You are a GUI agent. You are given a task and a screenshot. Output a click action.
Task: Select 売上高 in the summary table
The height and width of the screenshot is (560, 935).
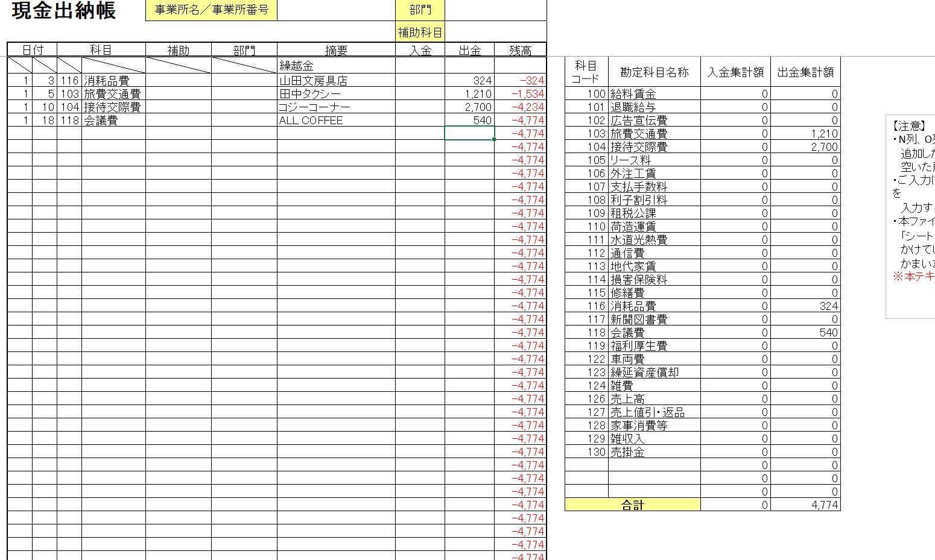[654, 398]
